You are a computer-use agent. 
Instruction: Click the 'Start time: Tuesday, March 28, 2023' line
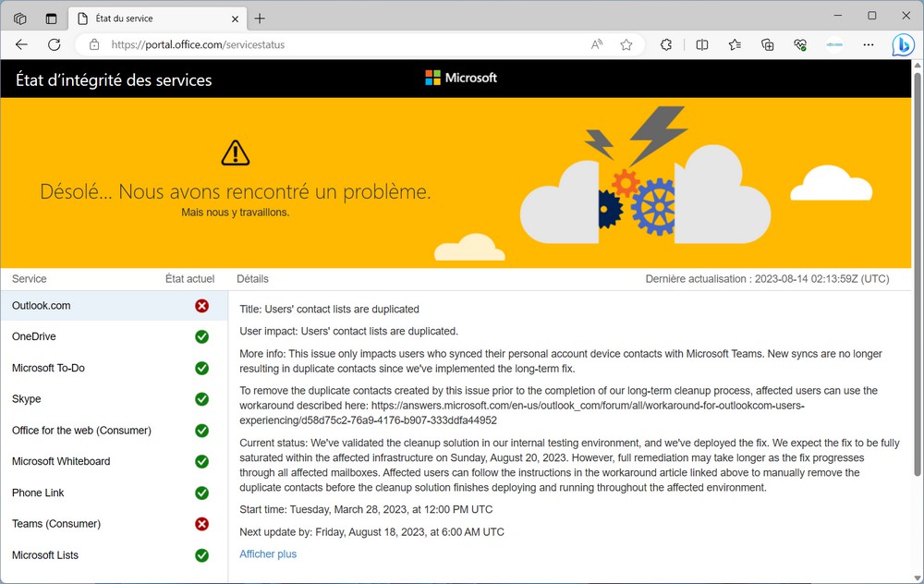click(x=366, y=510)
